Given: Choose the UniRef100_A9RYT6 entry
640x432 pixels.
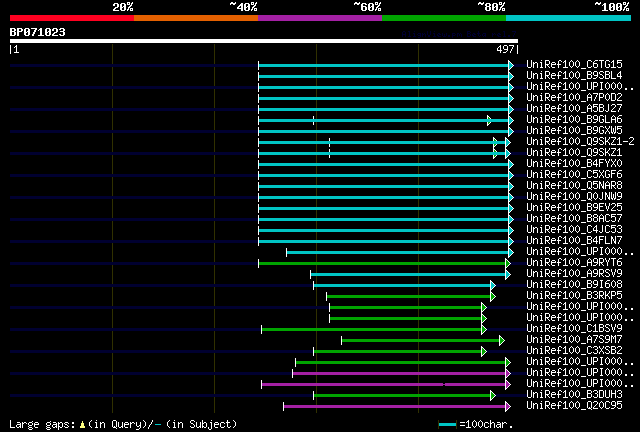Looking at the screenshot, I should (x=574, y=263).
